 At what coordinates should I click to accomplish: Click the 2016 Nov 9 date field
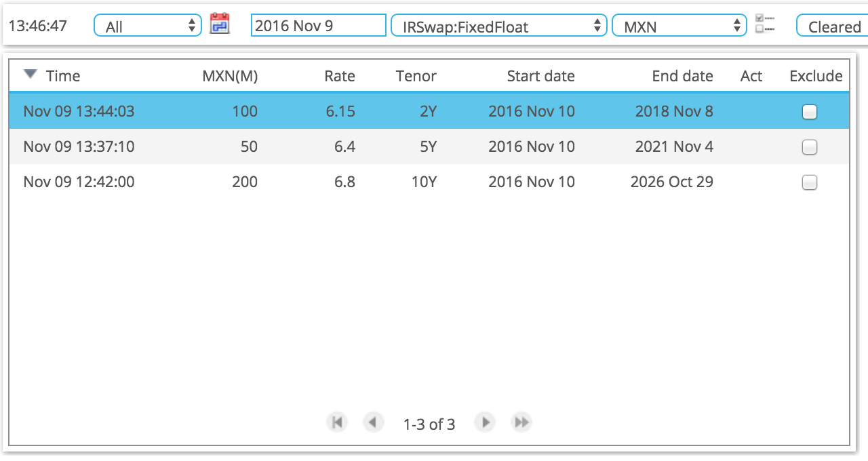(x=319, y=25)
